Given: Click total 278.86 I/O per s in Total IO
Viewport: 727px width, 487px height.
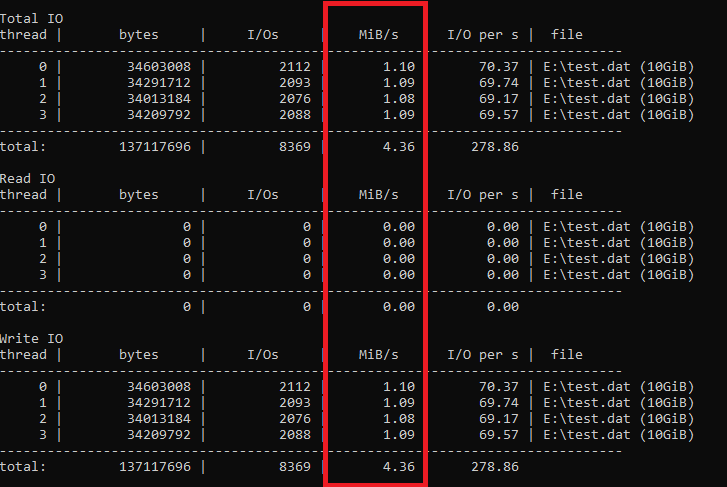Looking at the screenshot, I should [495, 147].
